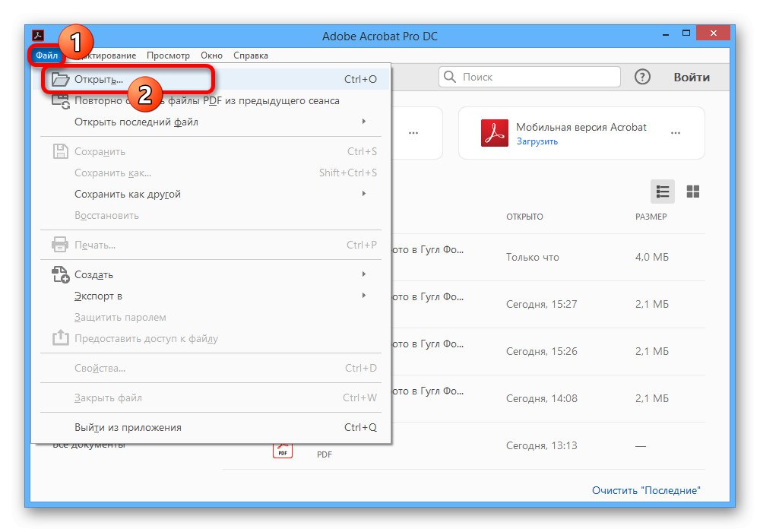
Task: Click the Acrobat app icon in title bar
Action: click(38, 36)
